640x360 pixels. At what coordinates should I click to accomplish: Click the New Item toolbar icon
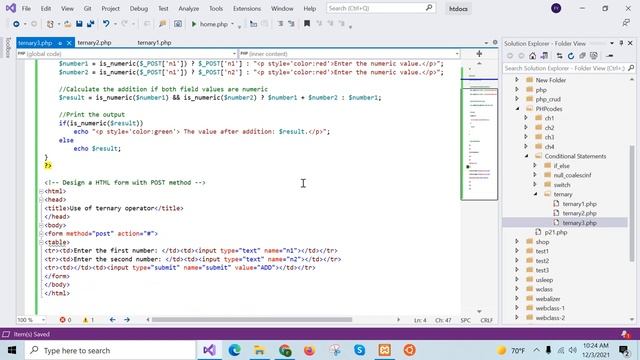[x=50, y=24]
